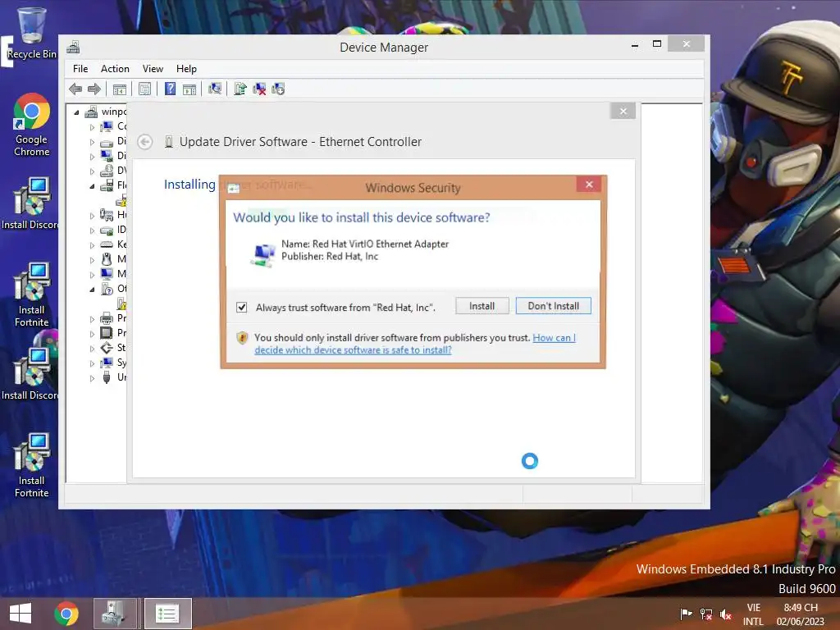Expand the Universal Serial Bus controllers arrow
Screen dimensions: 840x630
click(x=92, y=378)
